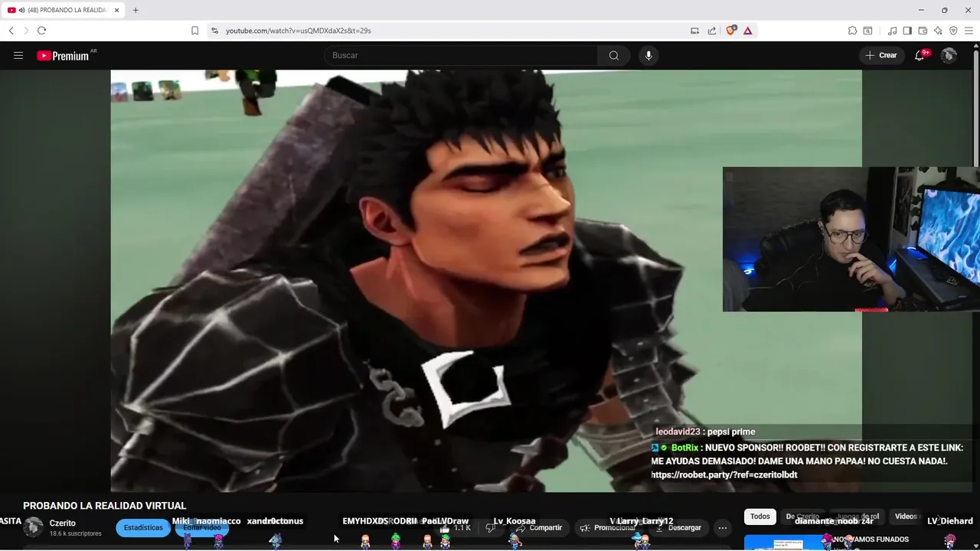Image resolution: width=980 pixels, height=551 pixels.
Task: Reload the page
Action: pos(41,31)
